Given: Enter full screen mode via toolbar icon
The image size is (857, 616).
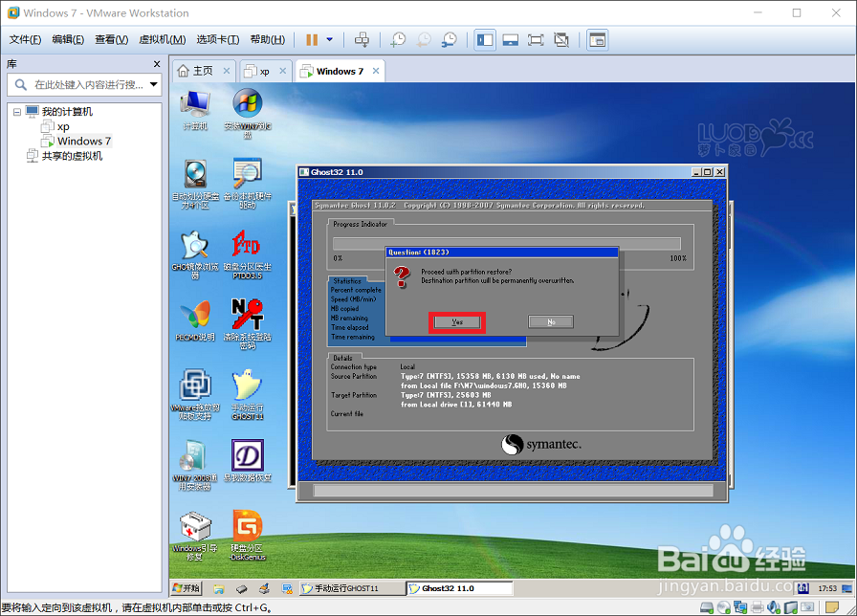Looking at the screenshot, I should (536, 40).
